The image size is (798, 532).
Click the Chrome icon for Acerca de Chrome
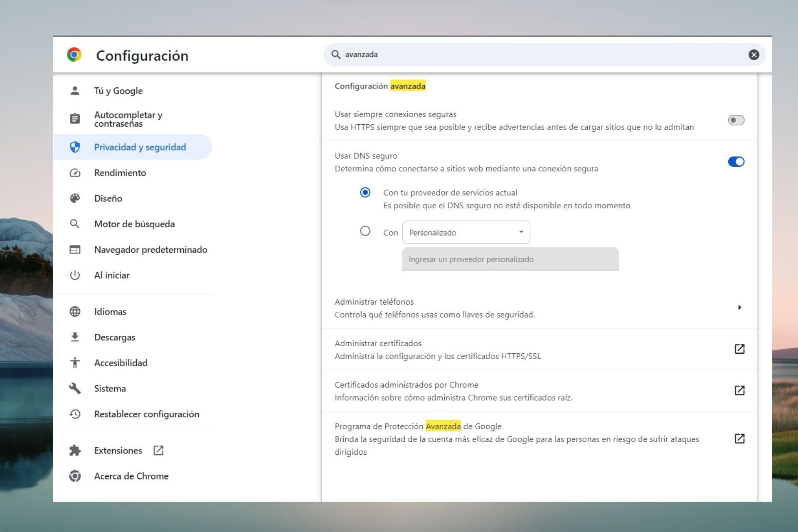pos(75,476)
